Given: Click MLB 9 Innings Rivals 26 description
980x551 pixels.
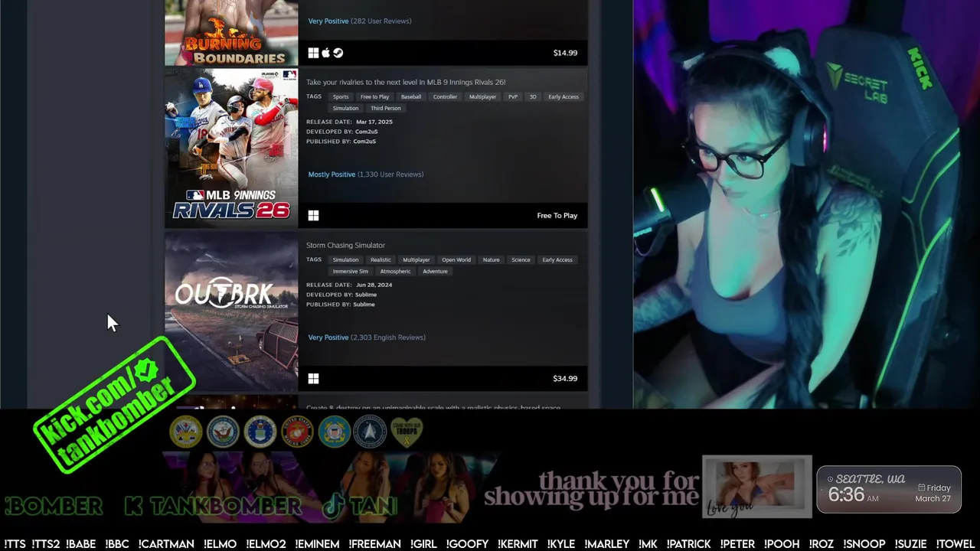Looking at the screenshot, I should click(406, 83).
